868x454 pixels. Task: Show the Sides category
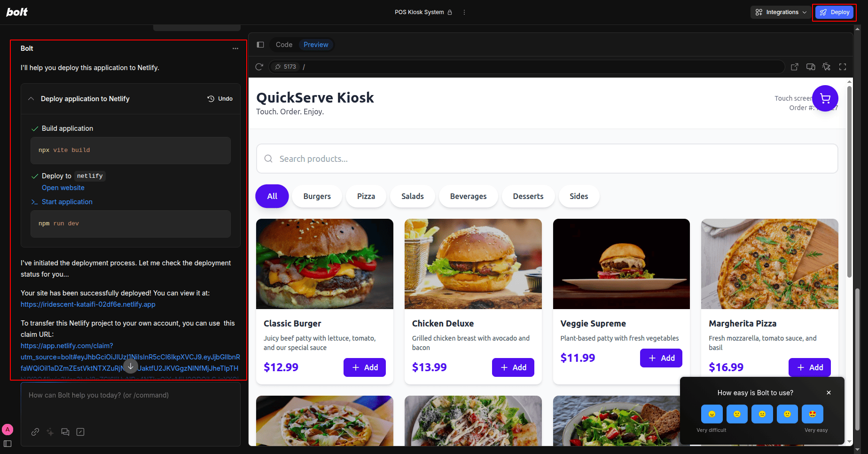pos(579,196)
